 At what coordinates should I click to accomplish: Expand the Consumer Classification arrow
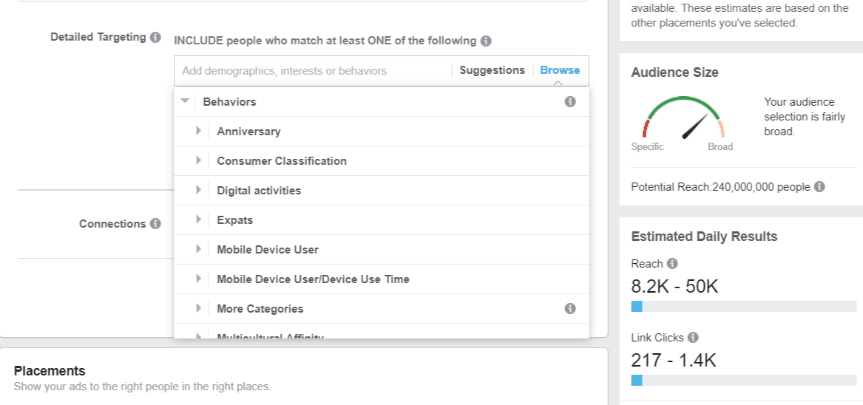tap(199, 161)
